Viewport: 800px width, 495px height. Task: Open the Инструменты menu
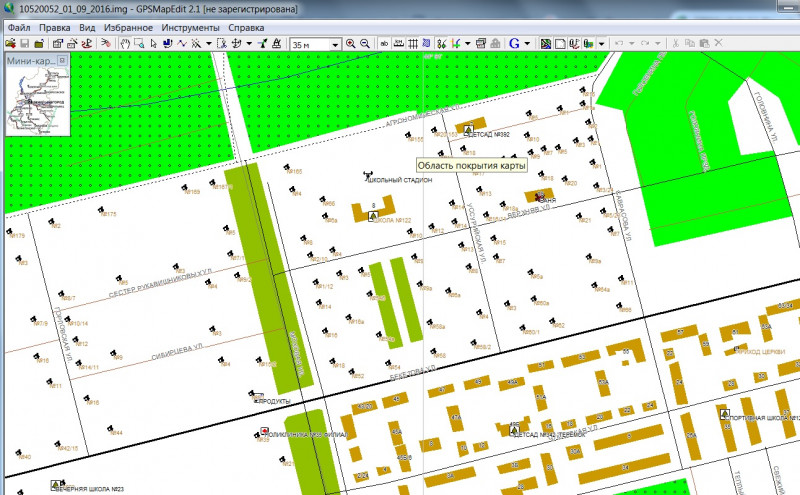pos(192,27)
